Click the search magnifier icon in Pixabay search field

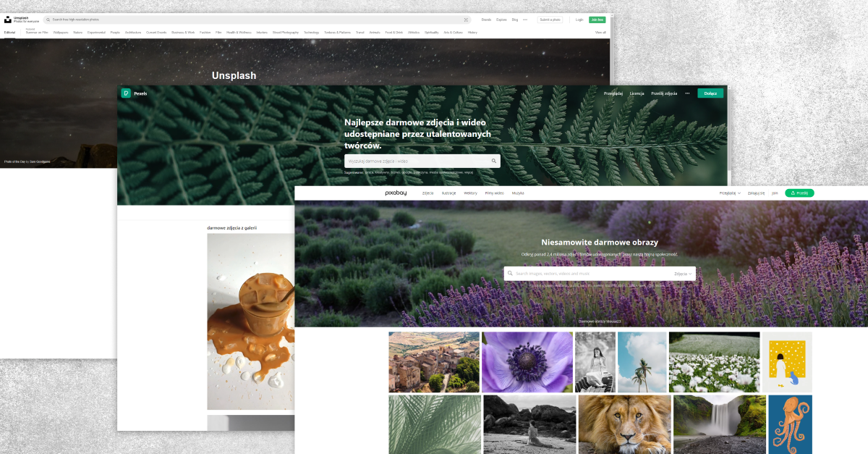click(510, 274)
